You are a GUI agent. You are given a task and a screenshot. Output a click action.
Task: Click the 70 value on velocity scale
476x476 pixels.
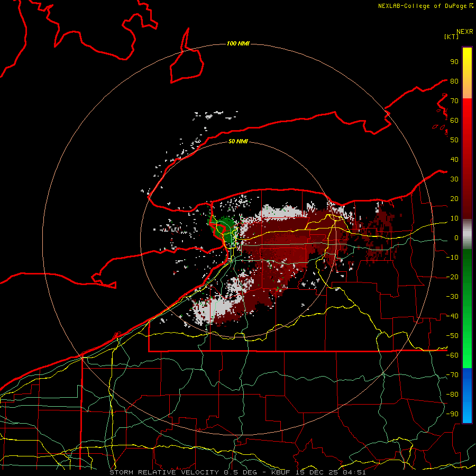(454, 101)
